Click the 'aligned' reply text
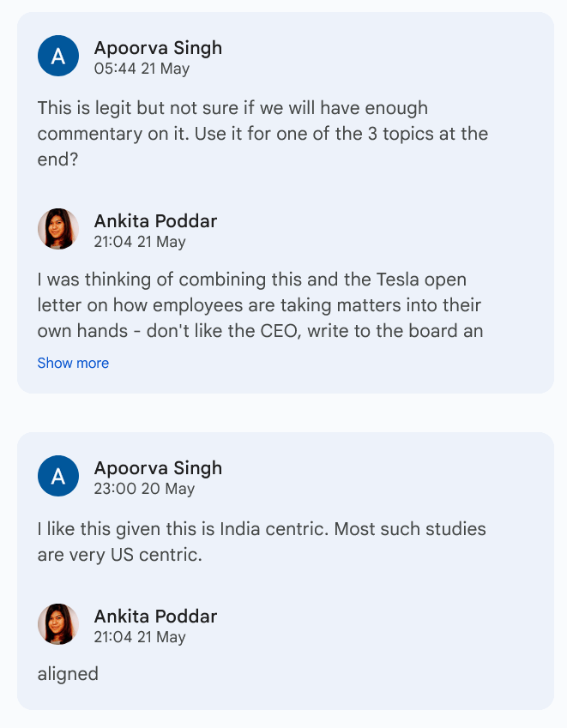 pos(68,674)
